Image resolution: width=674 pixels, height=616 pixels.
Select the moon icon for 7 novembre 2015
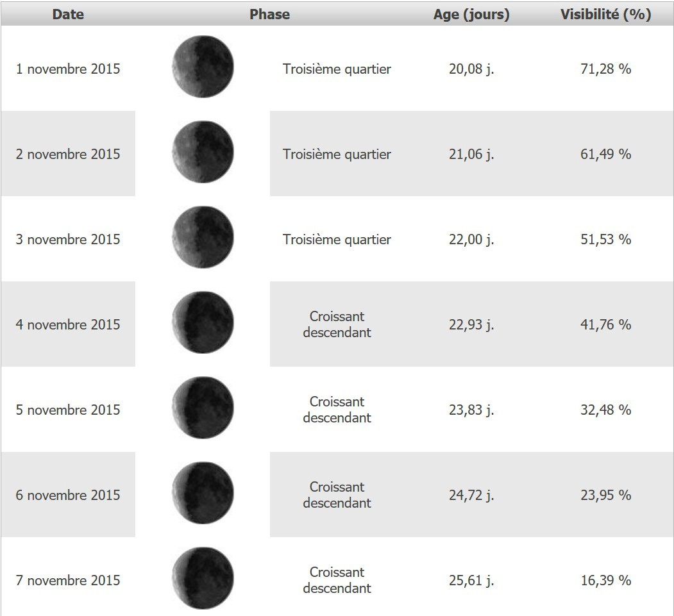click(x=203, y=579)
